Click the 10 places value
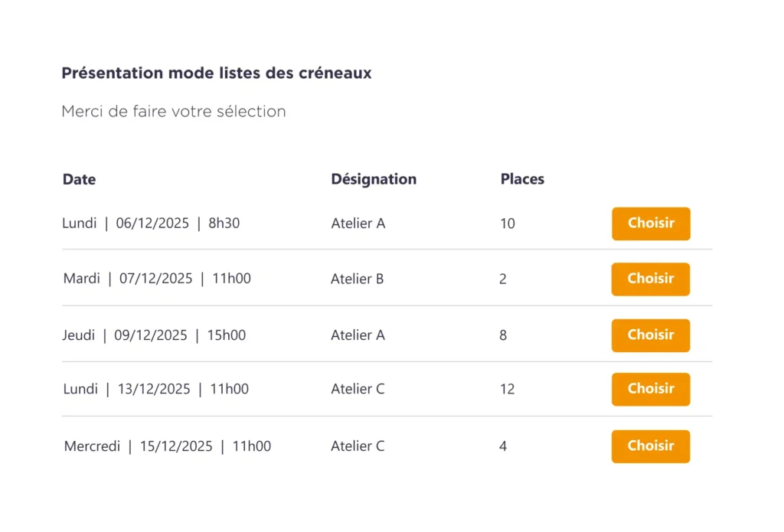The height and width of the screenshot is (532, 784). [x=508, y=224]
